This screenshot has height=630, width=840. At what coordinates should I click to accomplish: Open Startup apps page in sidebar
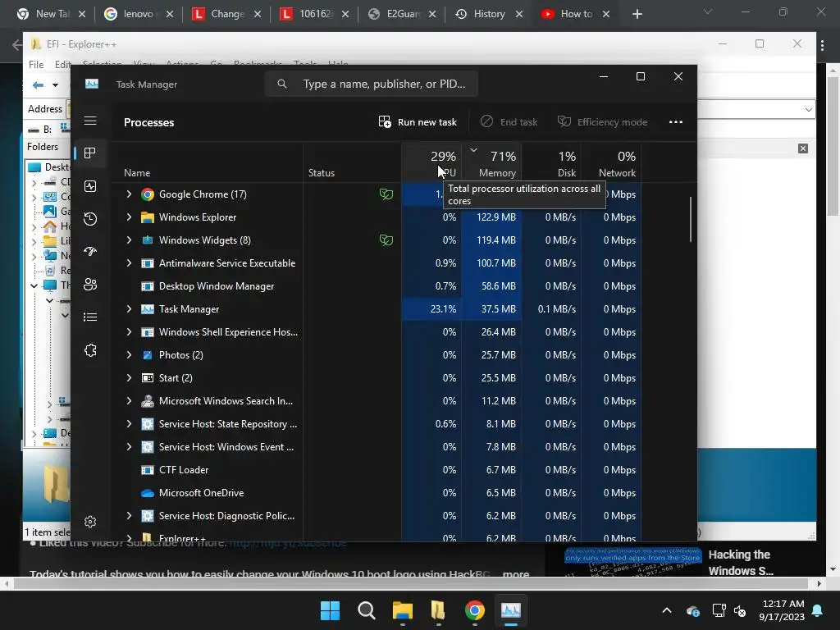pyautogui.click(x=90, y=251)
